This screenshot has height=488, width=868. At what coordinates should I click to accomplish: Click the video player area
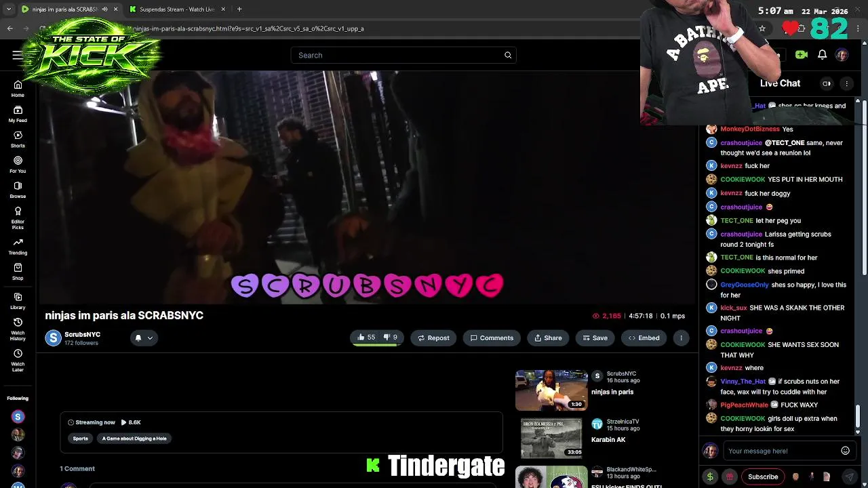click(367, 188)
